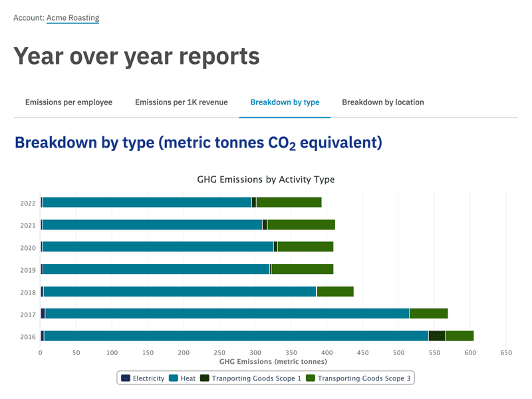Select 2017 Transporting Goods Scope 3 segment
532x399 pixels.
pyautogui.click(x=428, y=313)
